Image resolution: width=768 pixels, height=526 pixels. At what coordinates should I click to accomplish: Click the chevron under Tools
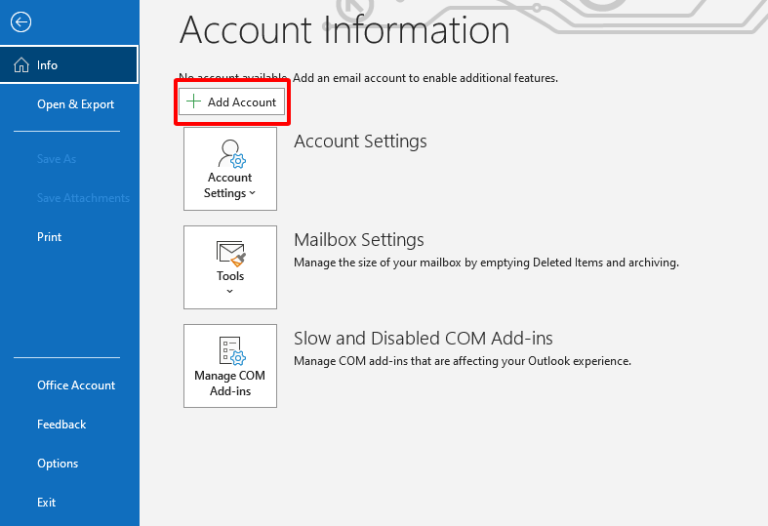click(230, 291)
